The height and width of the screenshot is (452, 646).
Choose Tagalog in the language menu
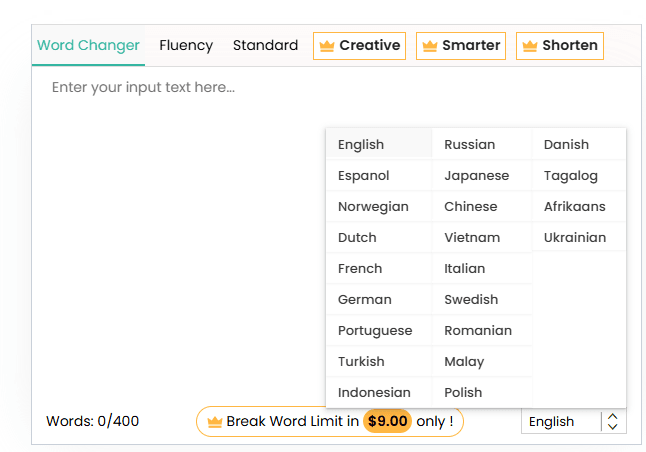571,176
